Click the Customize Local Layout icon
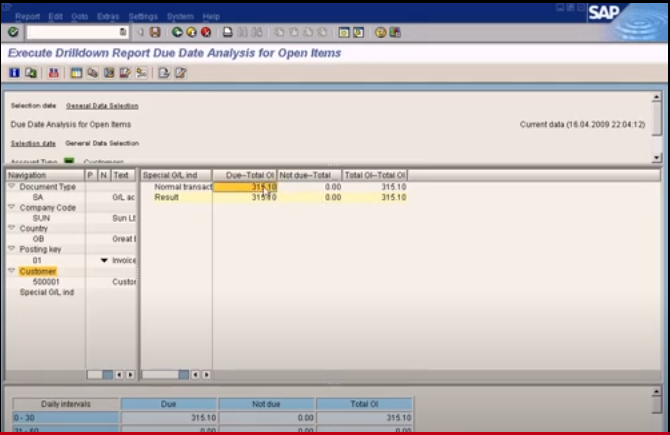 (x=395, y=32)
